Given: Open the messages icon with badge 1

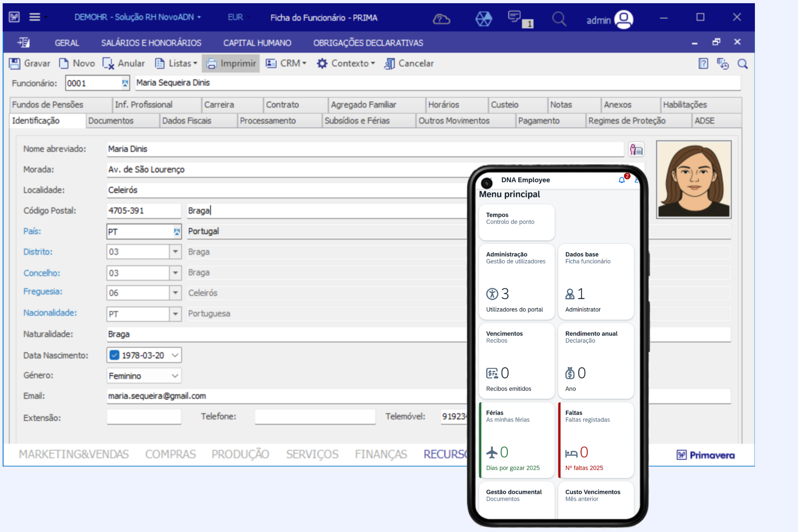Looking at the screenshot, I should tap(520, 19).
